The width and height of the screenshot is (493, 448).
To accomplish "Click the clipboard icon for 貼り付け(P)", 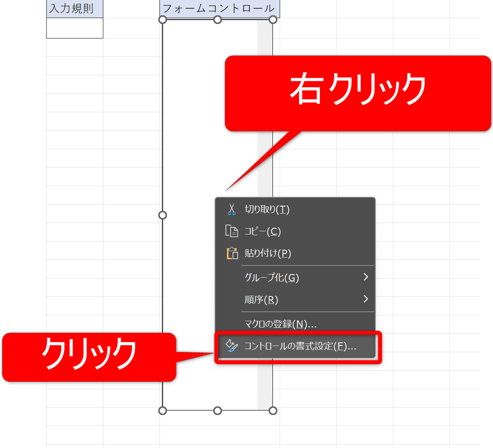I will 232,253.
